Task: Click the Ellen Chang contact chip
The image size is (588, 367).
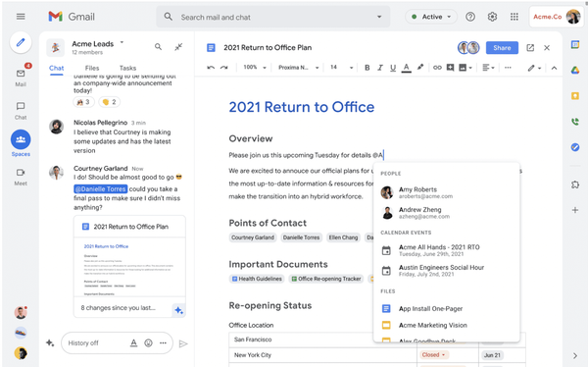Action: (x=343, y=237)
